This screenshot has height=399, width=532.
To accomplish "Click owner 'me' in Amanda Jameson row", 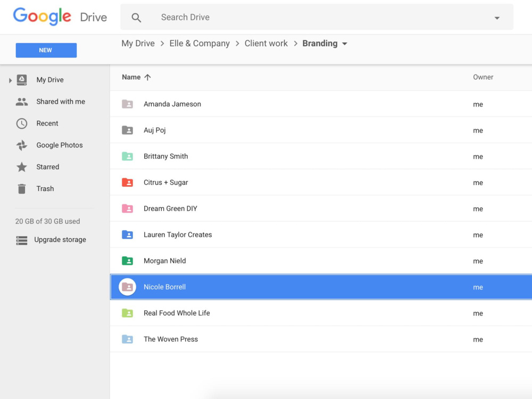I will point(478,104).
